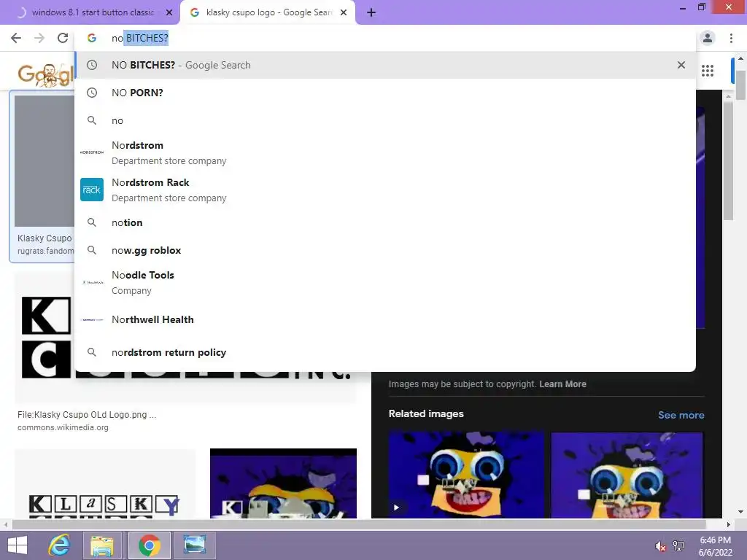The width and height of the screenshot is (747, 560).
Task: Click the Windows Start button
Action: [x=18, y=545]
